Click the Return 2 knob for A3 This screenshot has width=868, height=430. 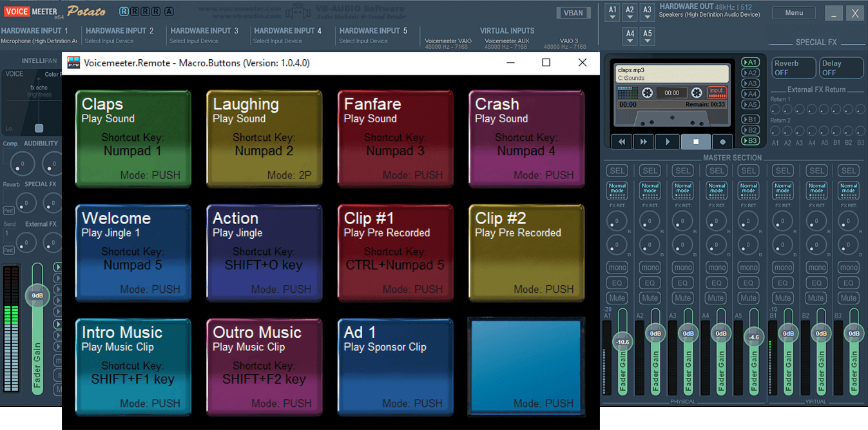800,131
